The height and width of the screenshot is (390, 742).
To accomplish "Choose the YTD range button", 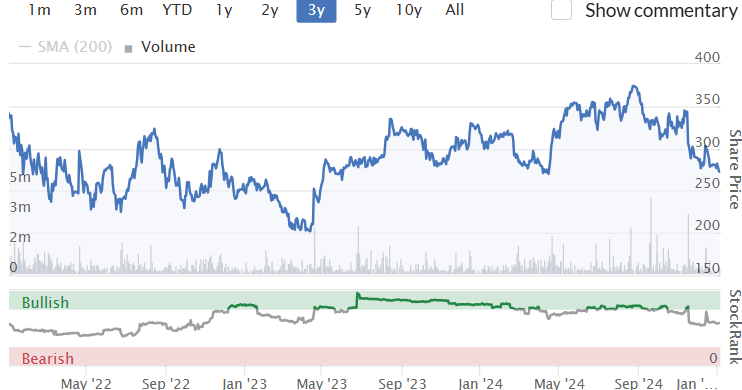I will [x=177, y=9].
